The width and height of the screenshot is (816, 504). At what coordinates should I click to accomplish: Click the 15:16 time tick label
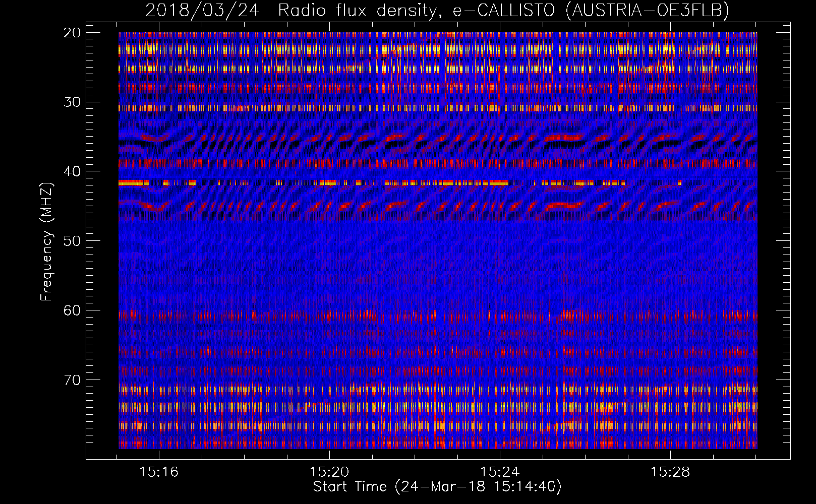[x=159, y=472]
